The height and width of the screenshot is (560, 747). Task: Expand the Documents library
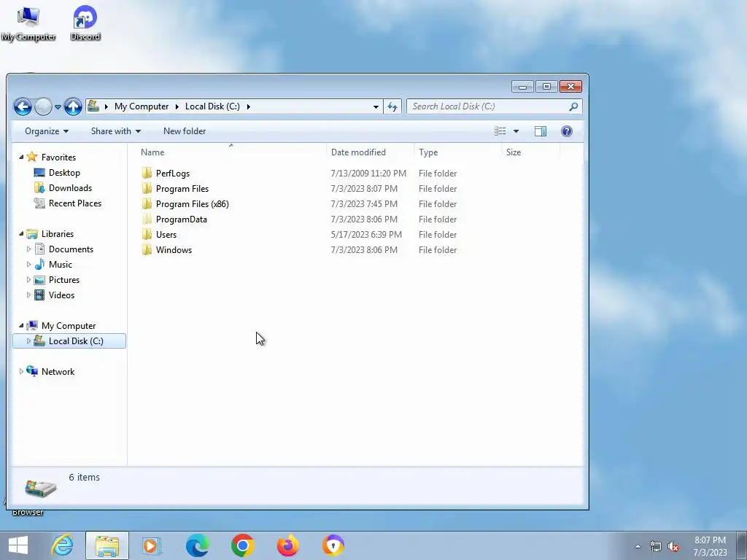point(28,249)
